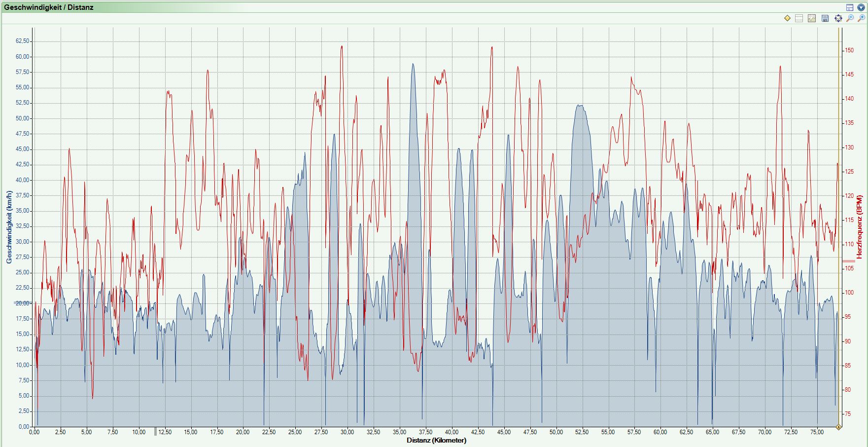Click the Herzfrequenz (BPM) axis label

coord(859,227)
